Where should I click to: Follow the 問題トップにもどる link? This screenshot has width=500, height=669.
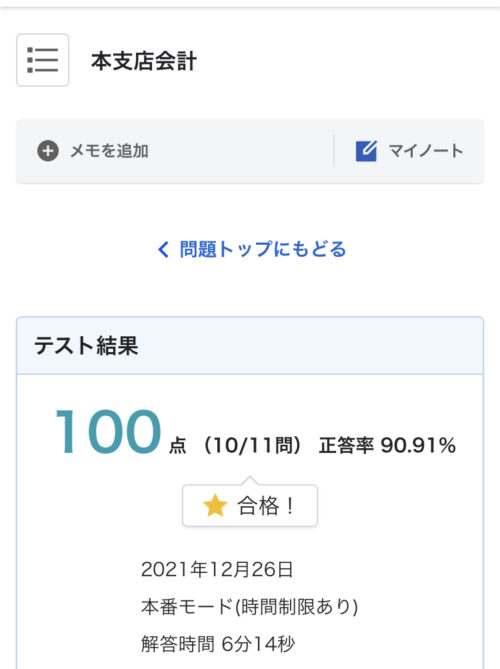click(262, 249)
